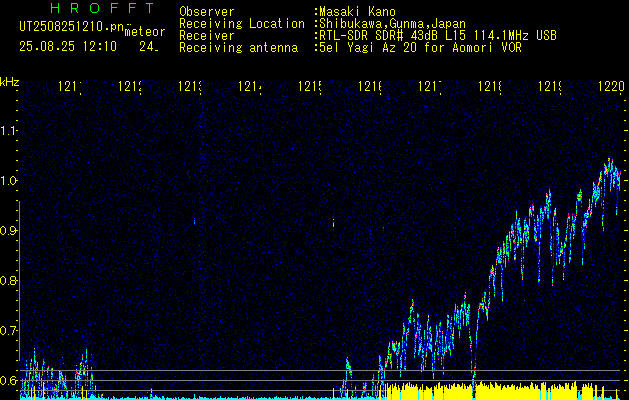Click the 0.8 kHz axis label
629x400 pixels.
pyautogui.click(x=7, y=280)
